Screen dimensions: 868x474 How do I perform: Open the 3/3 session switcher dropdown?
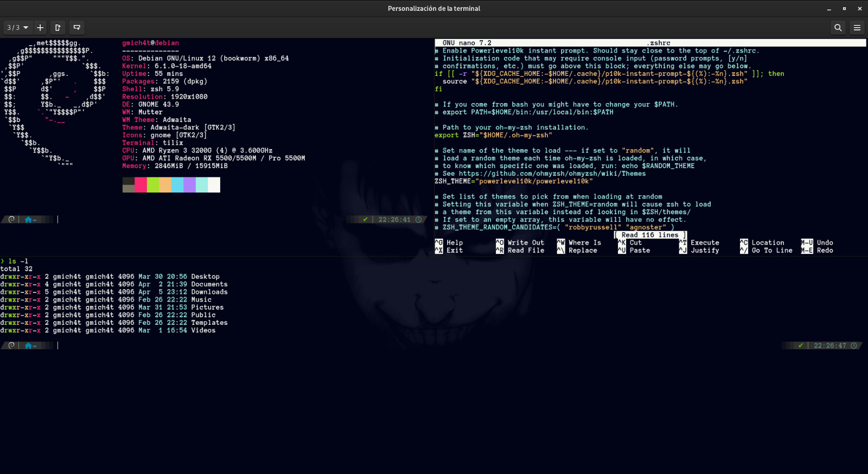[17, 27]
